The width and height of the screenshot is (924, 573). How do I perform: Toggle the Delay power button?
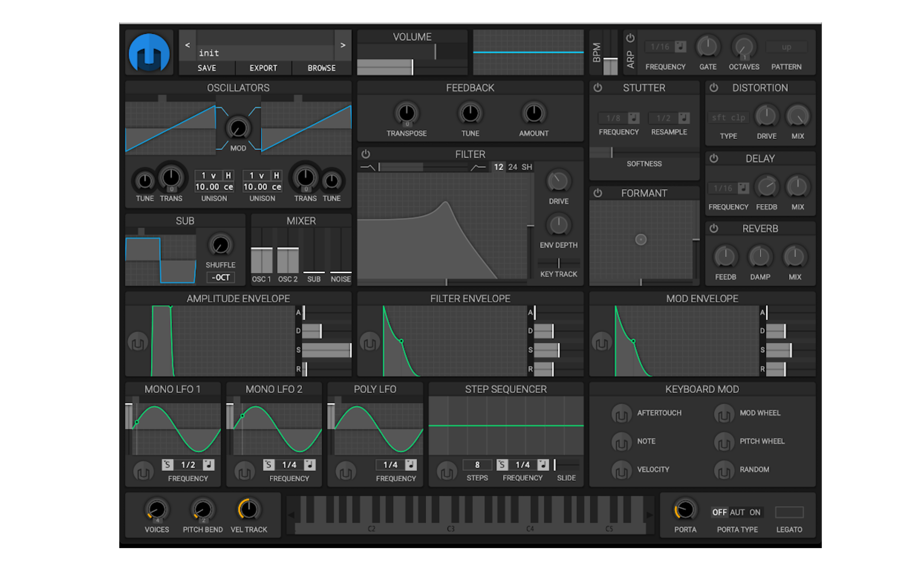point(713,159)
